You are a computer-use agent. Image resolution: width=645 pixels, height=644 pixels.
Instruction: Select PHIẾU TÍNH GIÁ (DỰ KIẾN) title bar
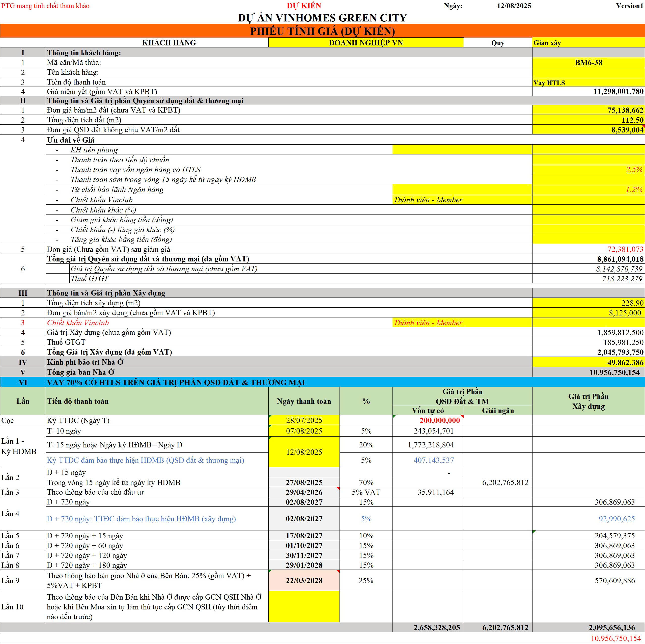322,31
